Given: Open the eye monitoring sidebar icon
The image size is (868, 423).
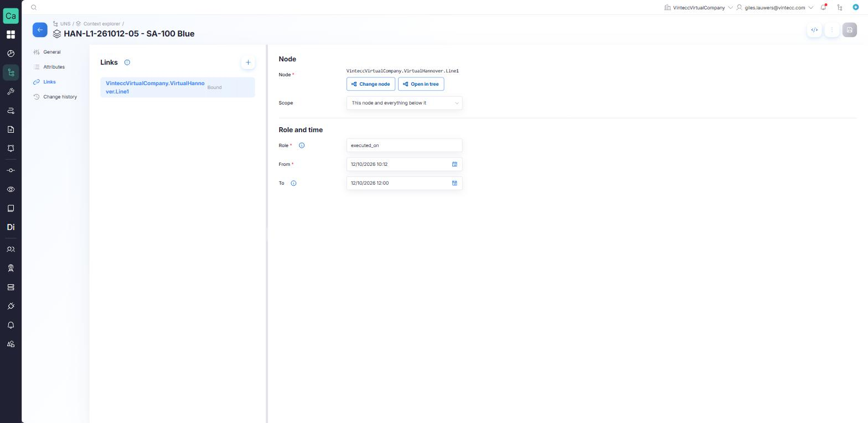Looking at the screenshot, I should [11, 189].
